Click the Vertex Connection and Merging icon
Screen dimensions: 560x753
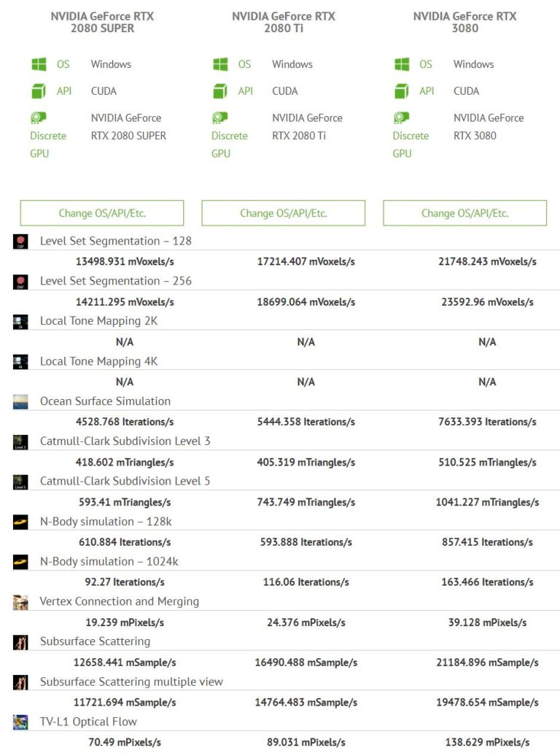pos(20,601)
